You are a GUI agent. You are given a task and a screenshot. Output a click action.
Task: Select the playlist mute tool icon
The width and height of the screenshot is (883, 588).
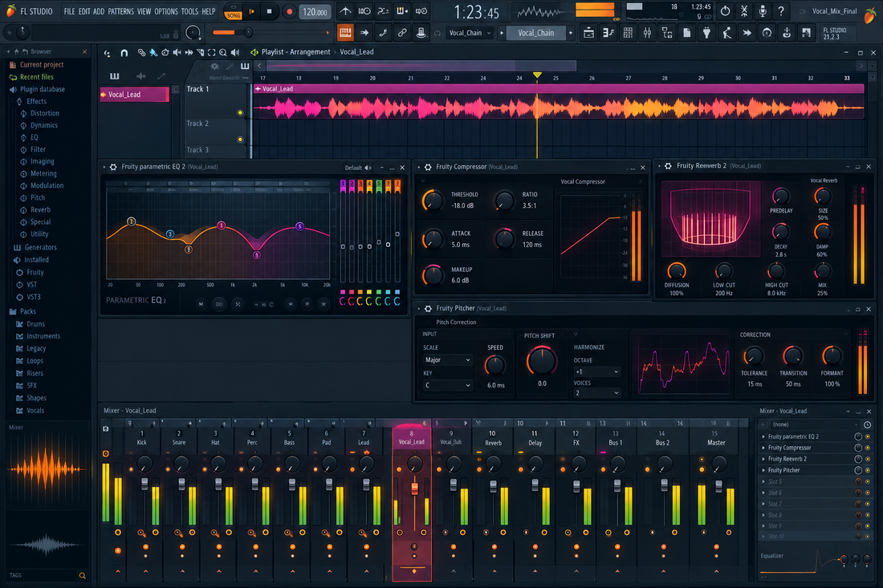[x=177, y=53]
